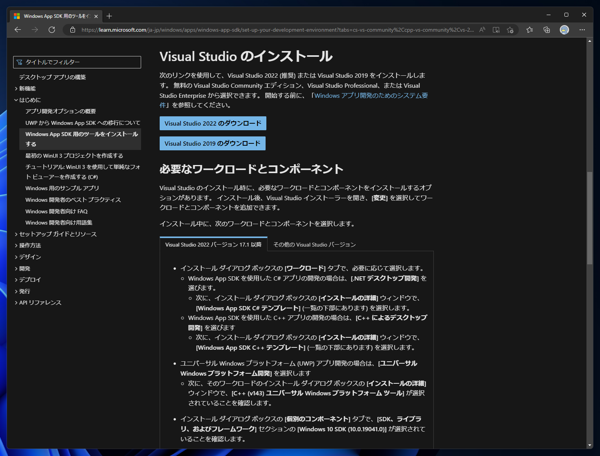Click Visual Studio 2019 のダウンロード button
Screen dimensions: 600x456
click(x=212, y=143)
